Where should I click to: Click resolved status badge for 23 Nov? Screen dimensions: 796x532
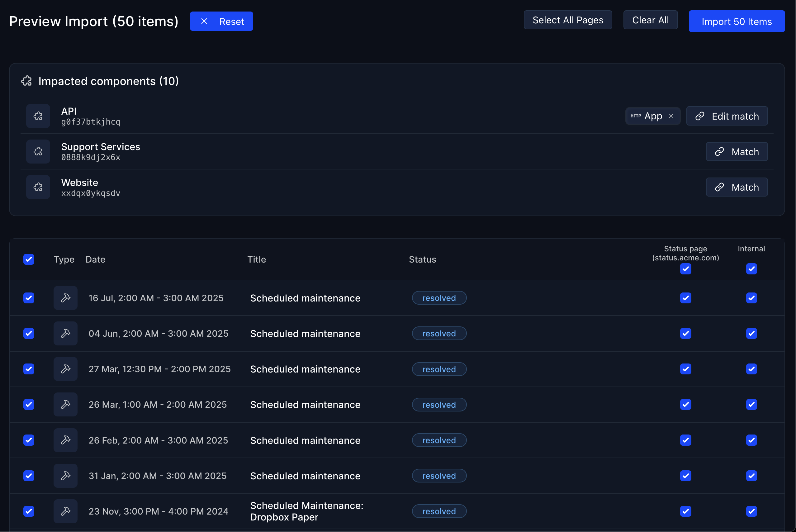(x=439, y=511)
